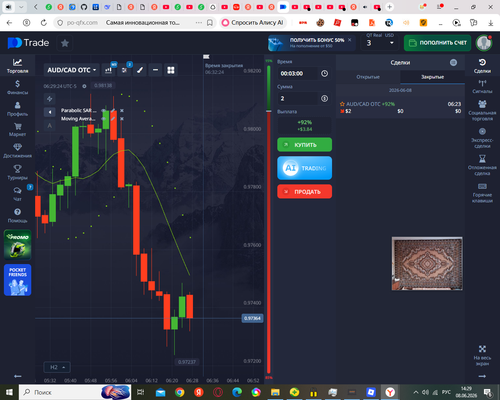500x400 pixels.
Task: Click the ПРОДАТЬ sell button
Action: click(305, 192)
